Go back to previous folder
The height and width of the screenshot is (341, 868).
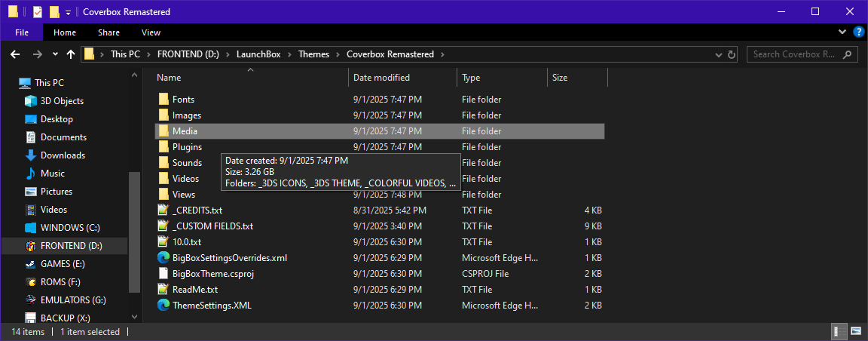15,54
